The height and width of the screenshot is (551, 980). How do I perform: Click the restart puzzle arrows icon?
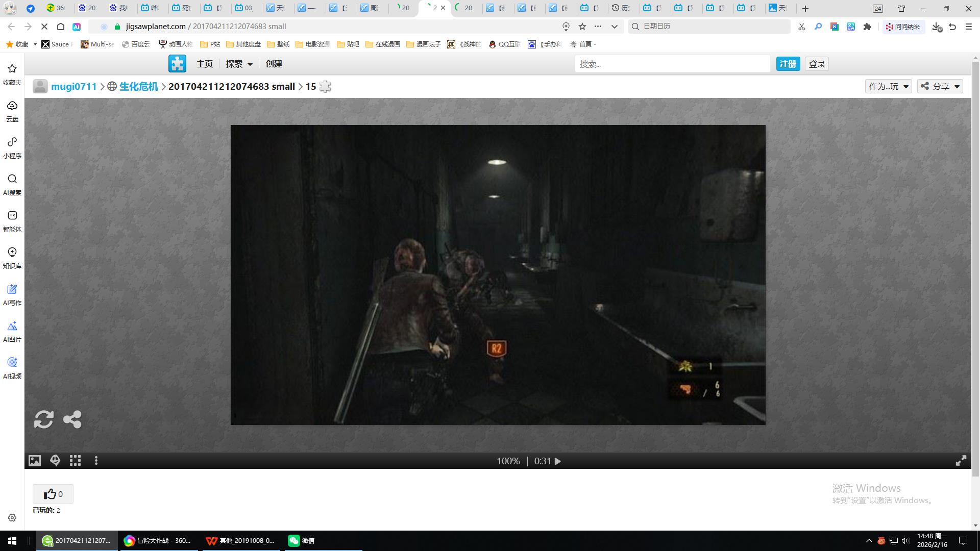click(x=44, y=419)
